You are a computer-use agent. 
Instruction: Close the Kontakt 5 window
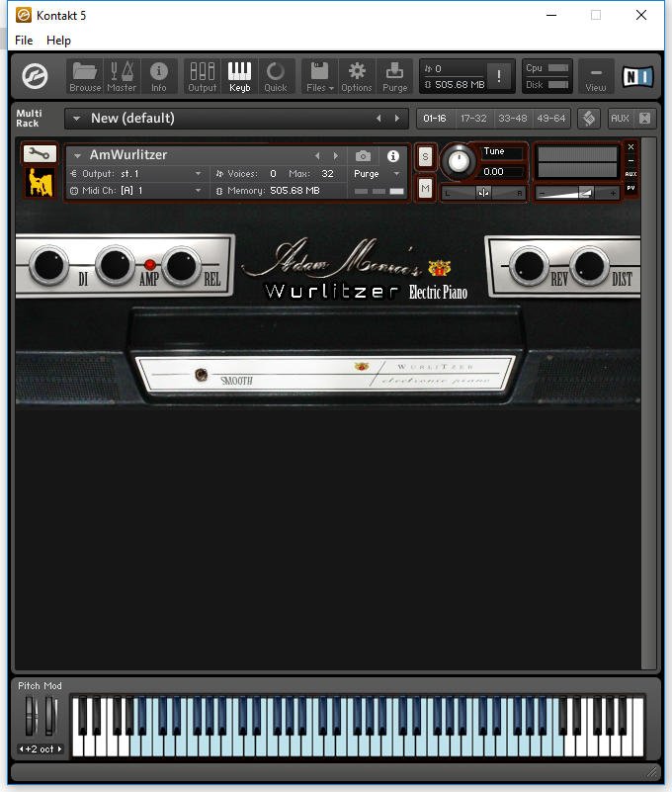coord(641,15)
